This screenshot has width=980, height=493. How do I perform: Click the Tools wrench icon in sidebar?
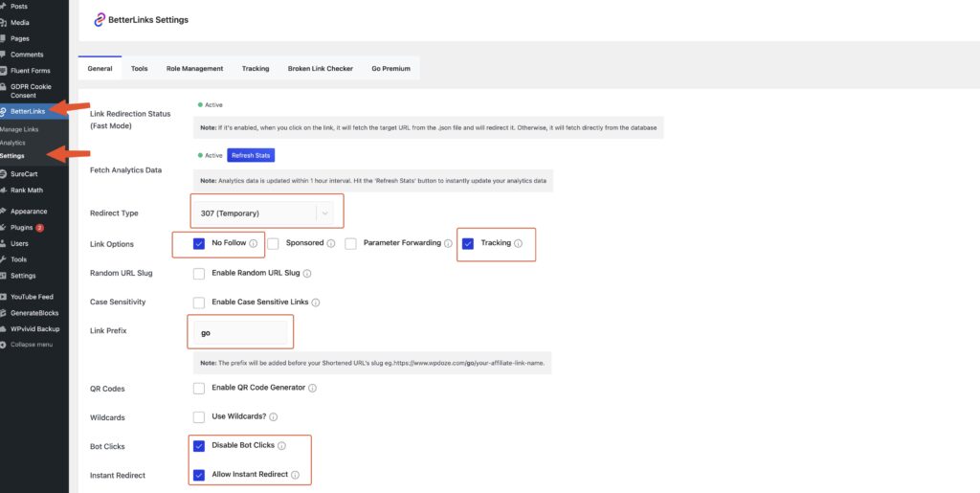click(x=3, y=259)
